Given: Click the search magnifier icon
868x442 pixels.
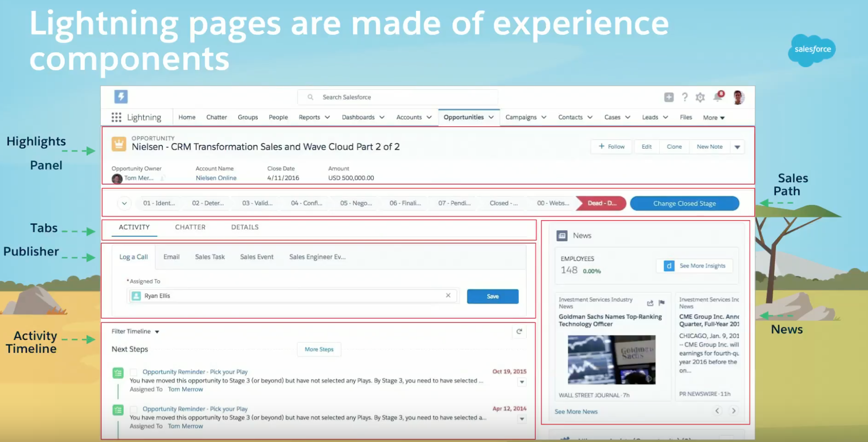Looking at the screenshot, I should (310, 97).
